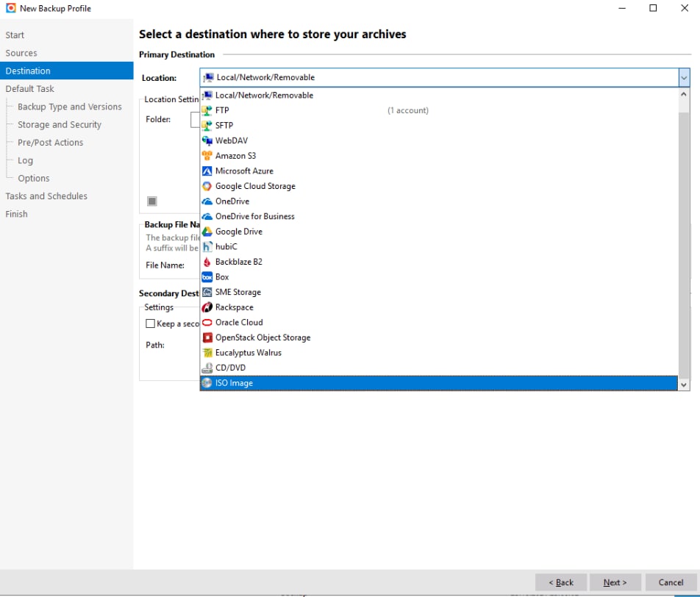This screenshot has height=597, width=700.
Task: Click 'hubiC' text in list
Action: click(226, 246)
